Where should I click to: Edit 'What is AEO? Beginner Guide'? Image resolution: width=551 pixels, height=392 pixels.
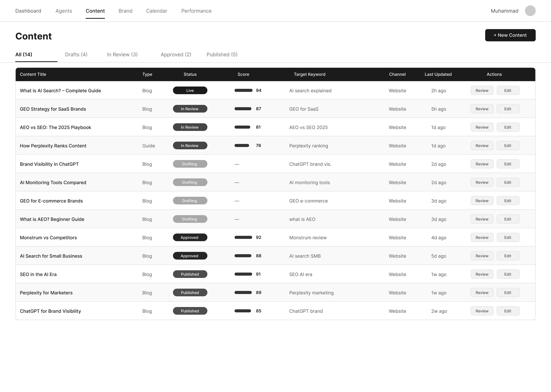click(x=508, y=219)
